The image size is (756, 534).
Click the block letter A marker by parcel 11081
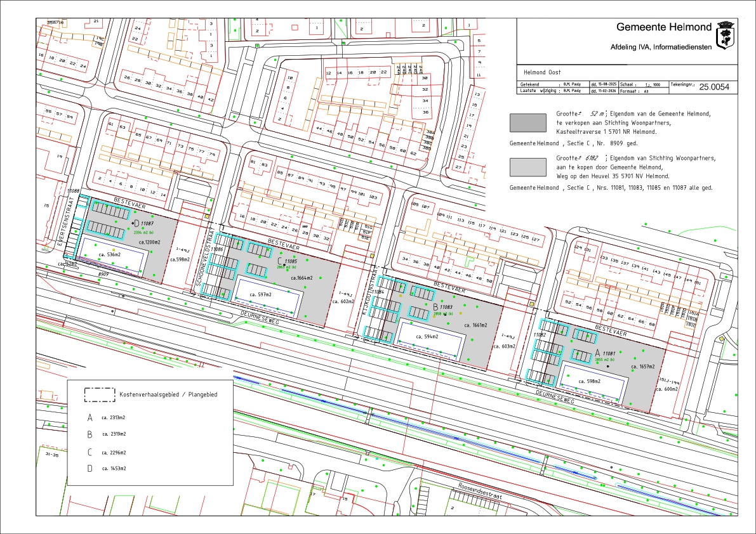[597, 353]
